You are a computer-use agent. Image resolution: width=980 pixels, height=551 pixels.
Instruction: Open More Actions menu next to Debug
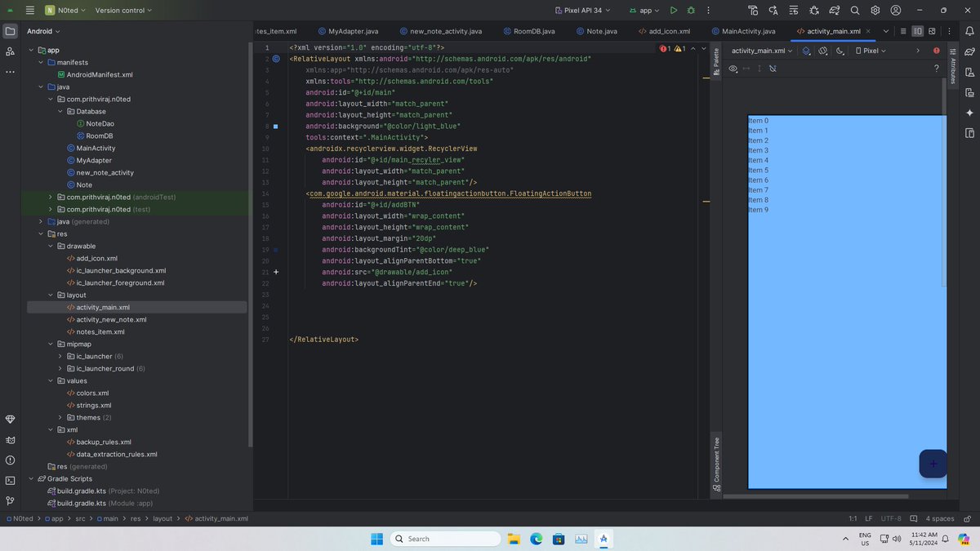click(709, 11)
